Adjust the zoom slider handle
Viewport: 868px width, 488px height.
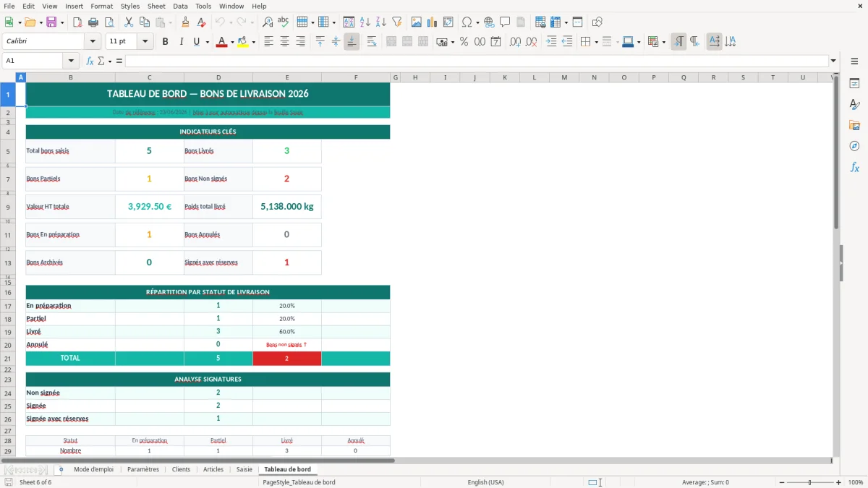pos(809,482)
